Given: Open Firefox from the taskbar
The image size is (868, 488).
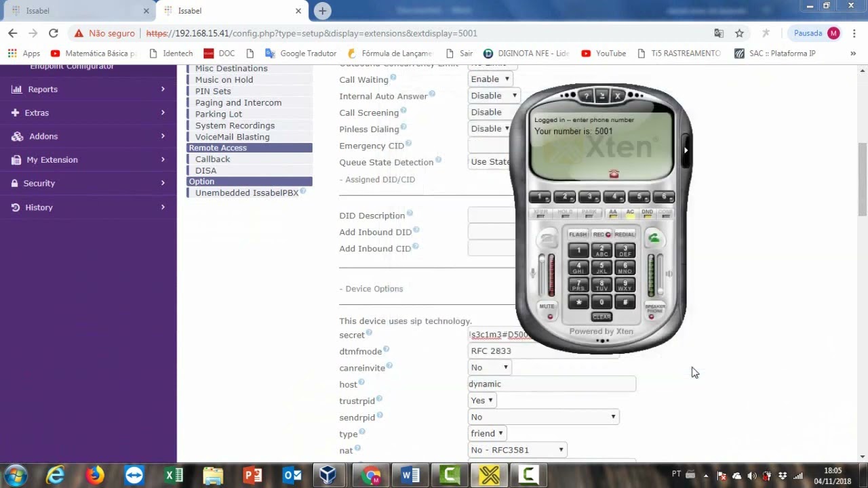Looking at the screenshot, I should 95,475.
